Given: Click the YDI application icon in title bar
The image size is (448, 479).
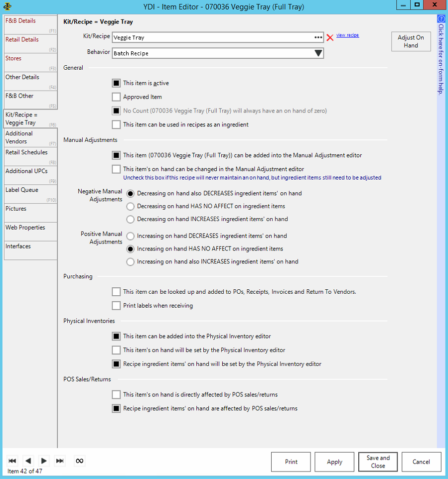Looking at the screenshot, I should pyautogui.click(x=7, y=6).
